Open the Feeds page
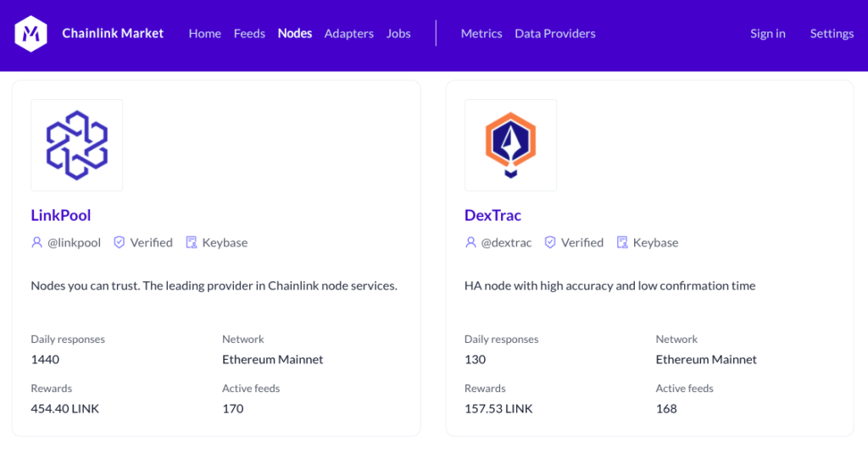This screenshot has width=868, height=459. tap(249, 34)
